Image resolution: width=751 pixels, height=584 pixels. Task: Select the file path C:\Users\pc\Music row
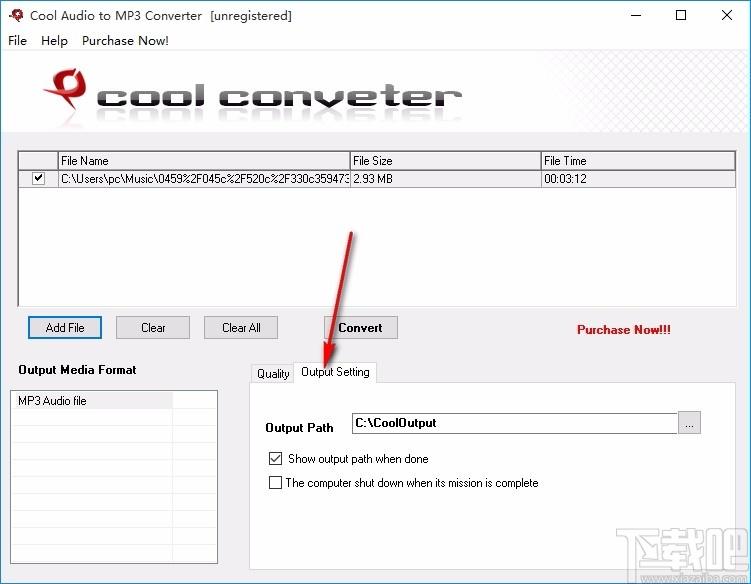[204, 179]
